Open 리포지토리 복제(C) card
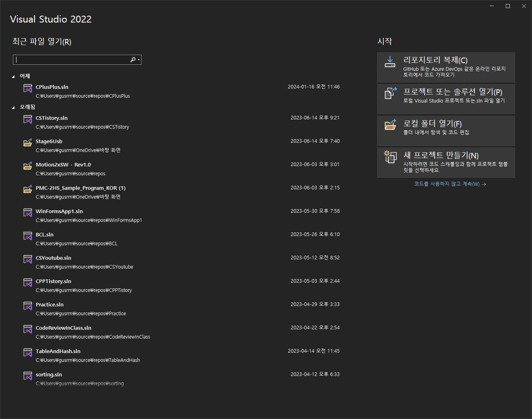This screenshot has height=419, width=532. tap(446, 67)
